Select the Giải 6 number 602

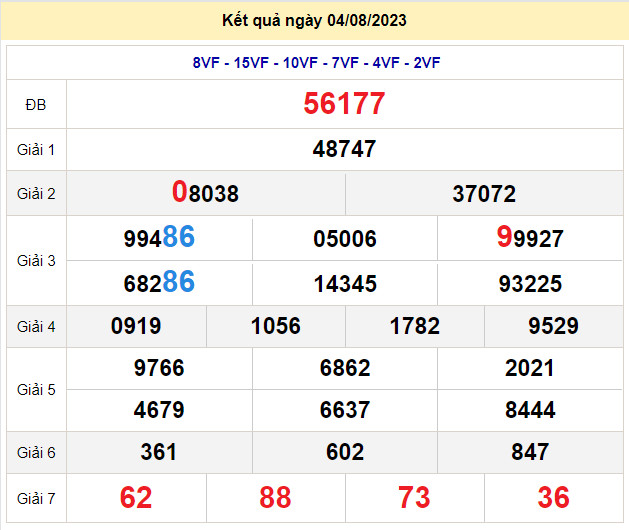(345, 452)
